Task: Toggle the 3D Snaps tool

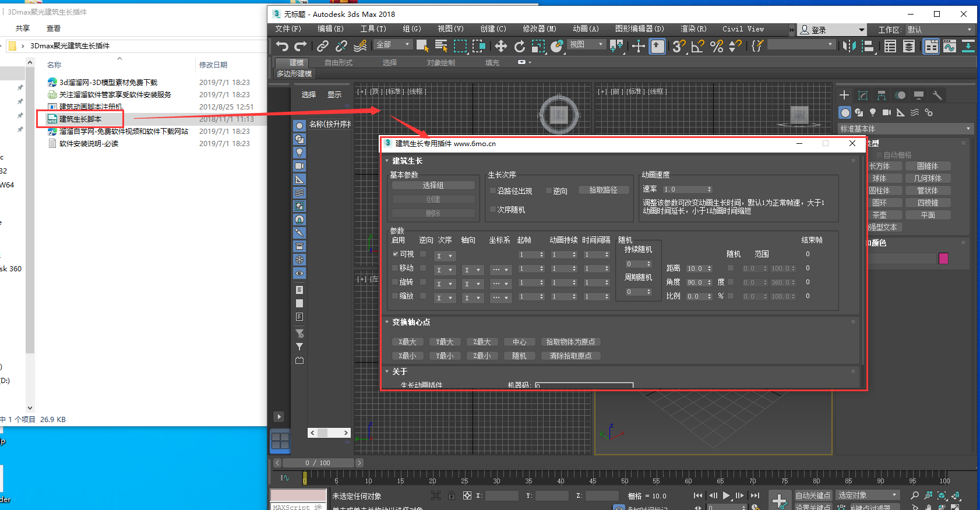Action: [679, 46]
